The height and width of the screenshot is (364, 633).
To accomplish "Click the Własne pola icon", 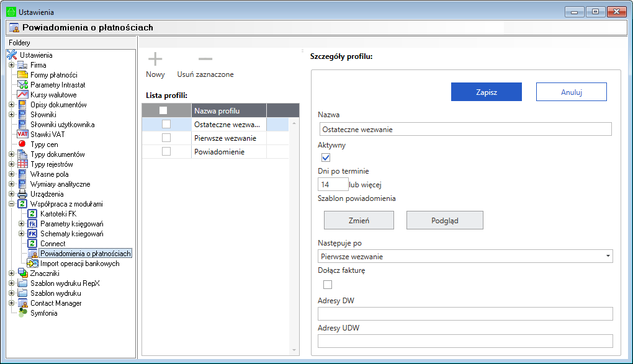I will point(22,174).
